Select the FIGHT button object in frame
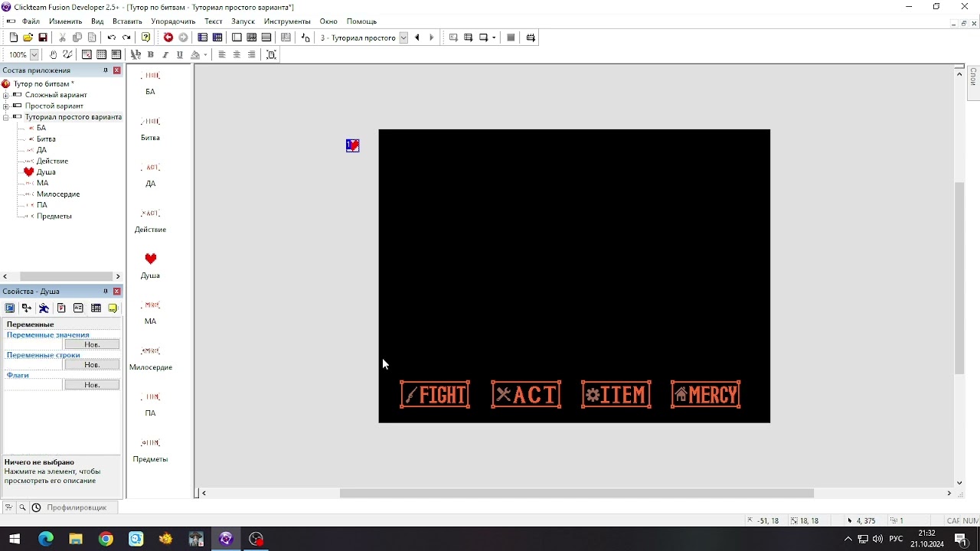The image size is (980, 551). pyautogui.click(x=435, y=395)
